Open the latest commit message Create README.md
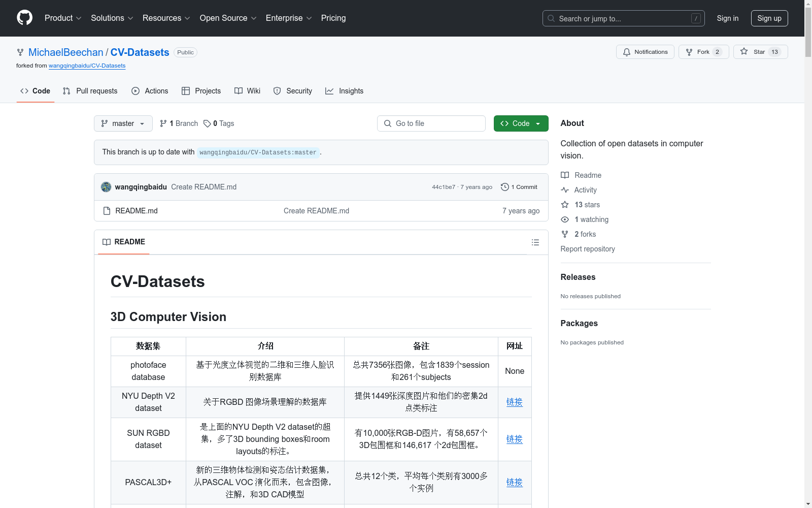 pos(204,187)
